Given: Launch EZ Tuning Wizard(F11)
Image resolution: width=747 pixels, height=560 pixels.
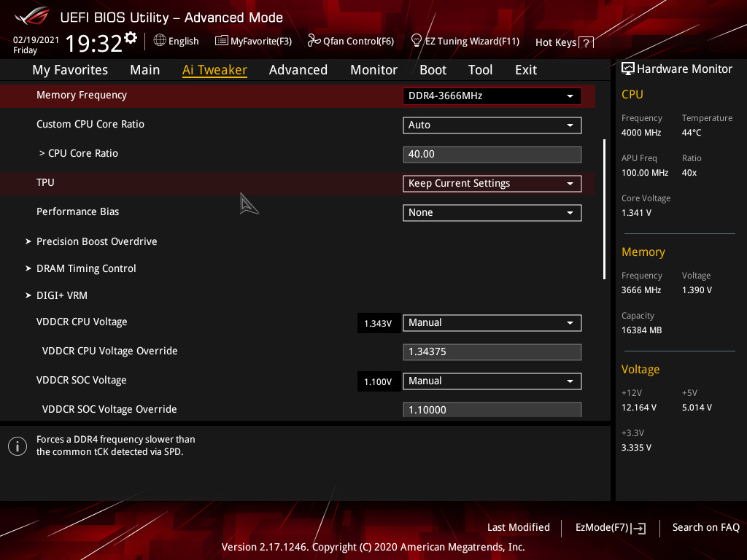Looking at the screenshot, I should pos(465,41).
